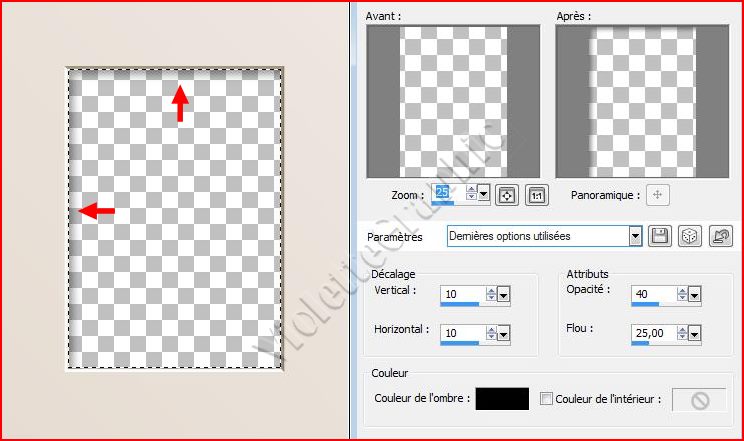Pick the black shadow color swatch

tap(502, 399)
